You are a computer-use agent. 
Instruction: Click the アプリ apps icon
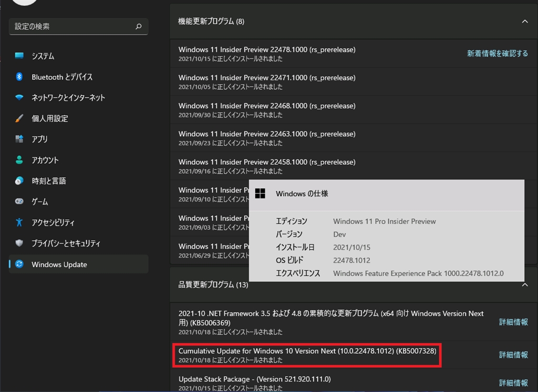pos(19,139)
